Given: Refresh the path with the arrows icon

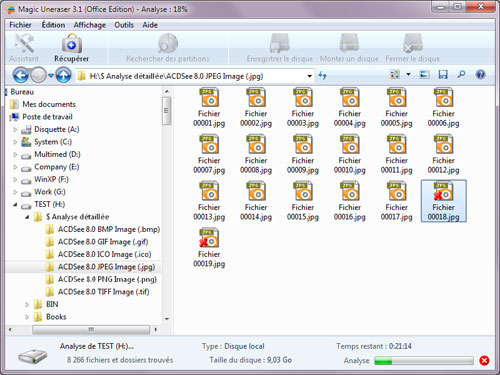Looking at the screenshot, I should point(322,75).
